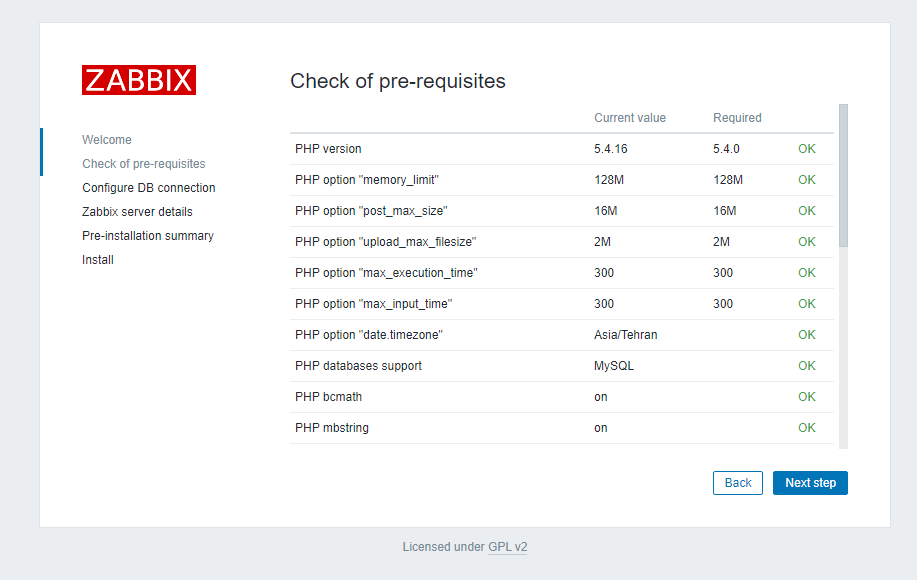Click the memory_limit option row label
Viewport: 917px width, 580px height.
[367, 180]
